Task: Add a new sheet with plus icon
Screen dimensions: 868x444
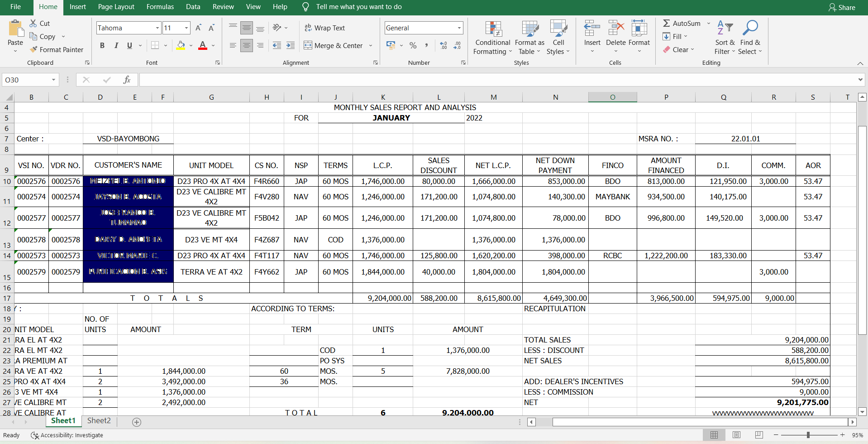Action: [x=137, y=422]
